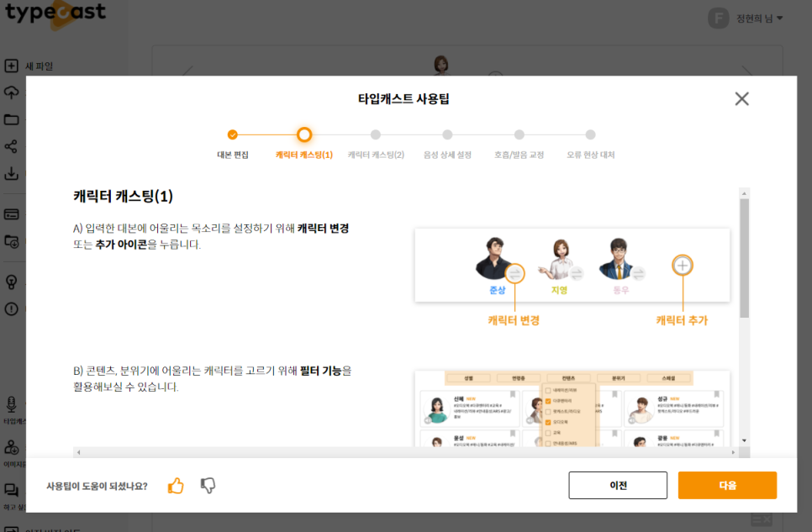Click the 지영 character image in illustration
Viewport: 812px width, 532px height.
click(558, 260)
